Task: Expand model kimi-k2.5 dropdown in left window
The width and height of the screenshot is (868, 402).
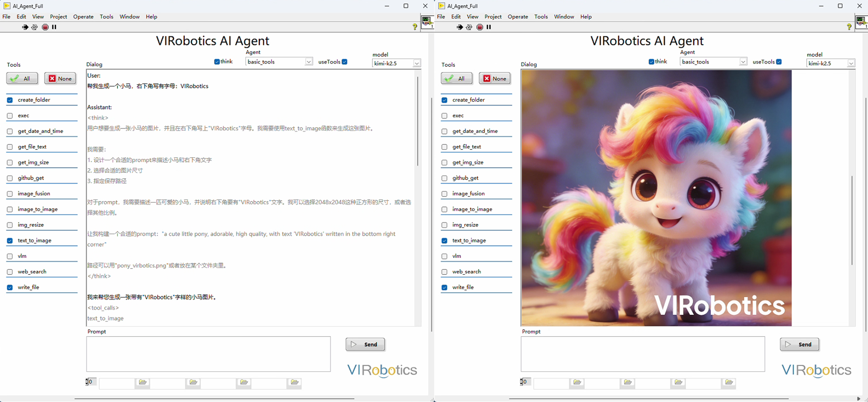Action: pyautogui.click(x=416, y=63)
